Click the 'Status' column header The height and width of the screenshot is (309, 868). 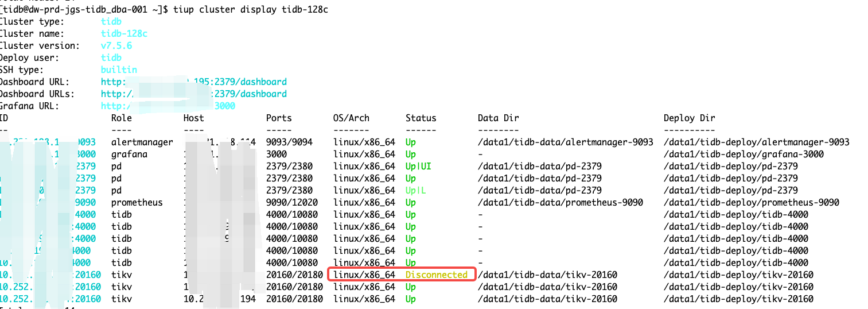421,118
